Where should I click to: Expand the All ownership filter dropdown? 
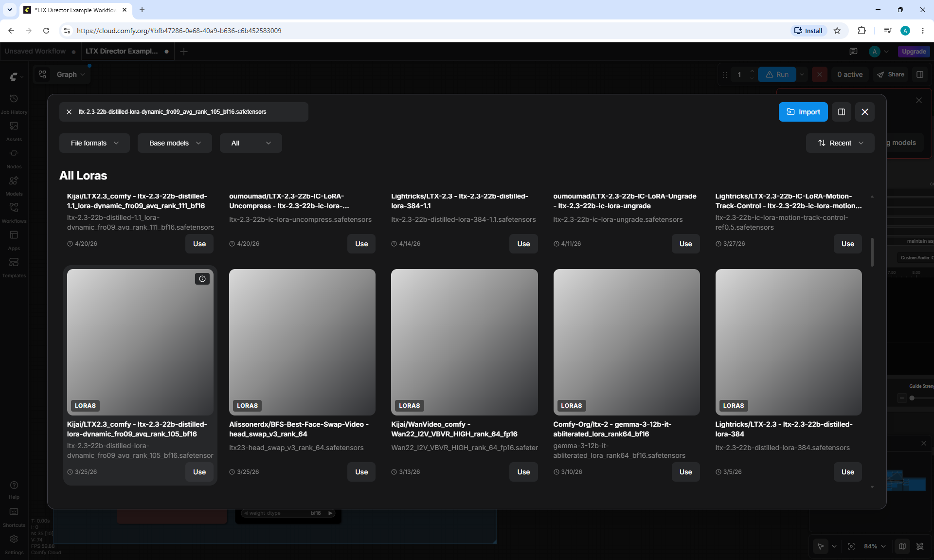click(x=251, y=143)
